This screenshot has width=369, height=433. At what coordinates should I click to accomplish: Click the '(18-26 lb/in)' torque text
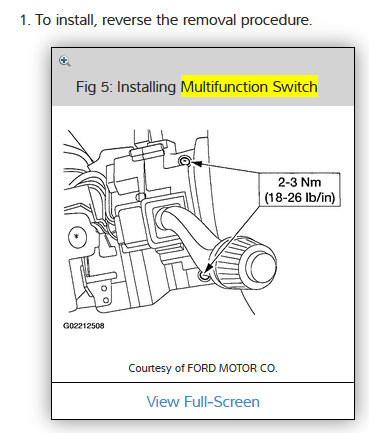[300, 197]
